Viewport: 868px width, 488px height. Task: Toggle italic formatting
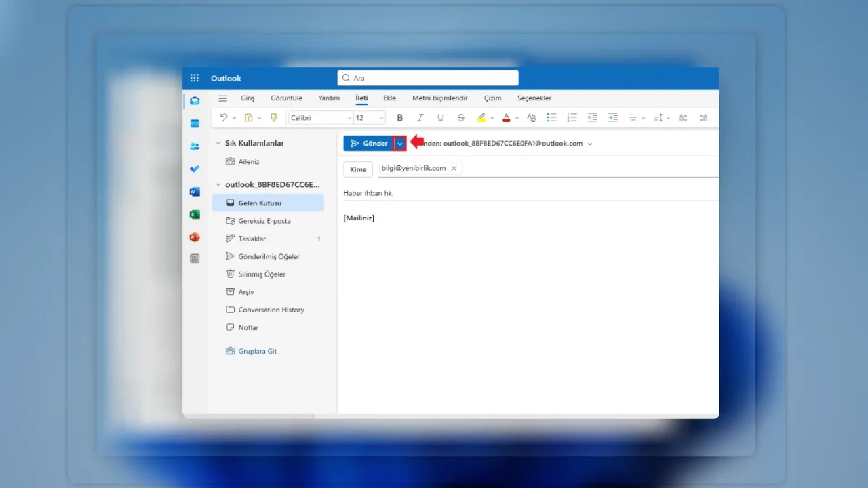pos(420,118)
